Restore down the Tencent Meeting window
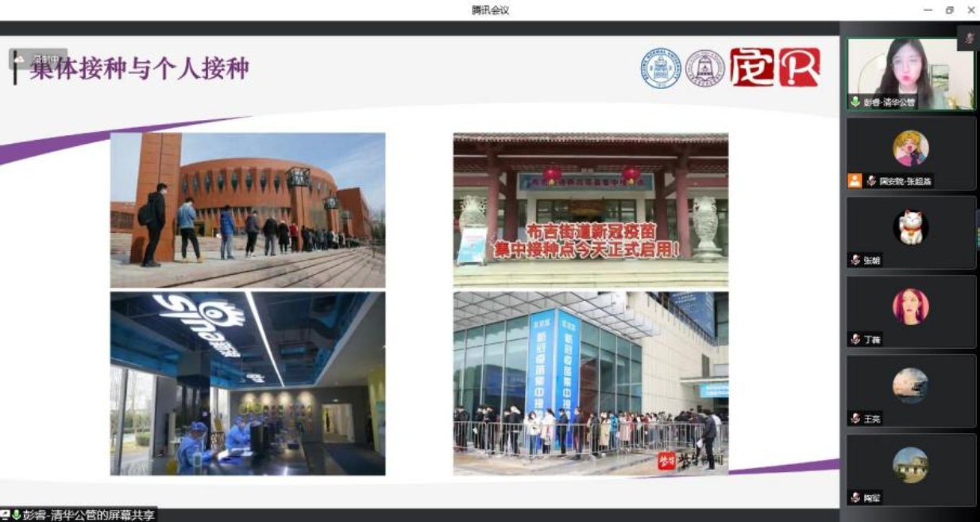 [x=949, y=10]
